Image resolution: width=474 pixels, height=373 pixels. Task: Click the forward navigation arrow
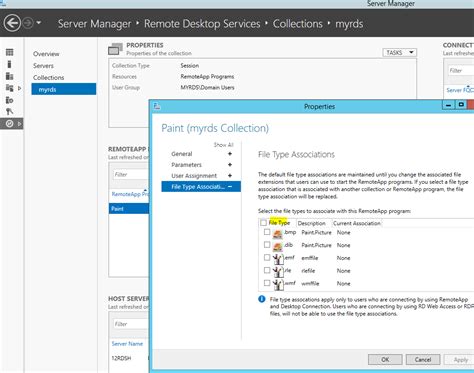(28, 23)
